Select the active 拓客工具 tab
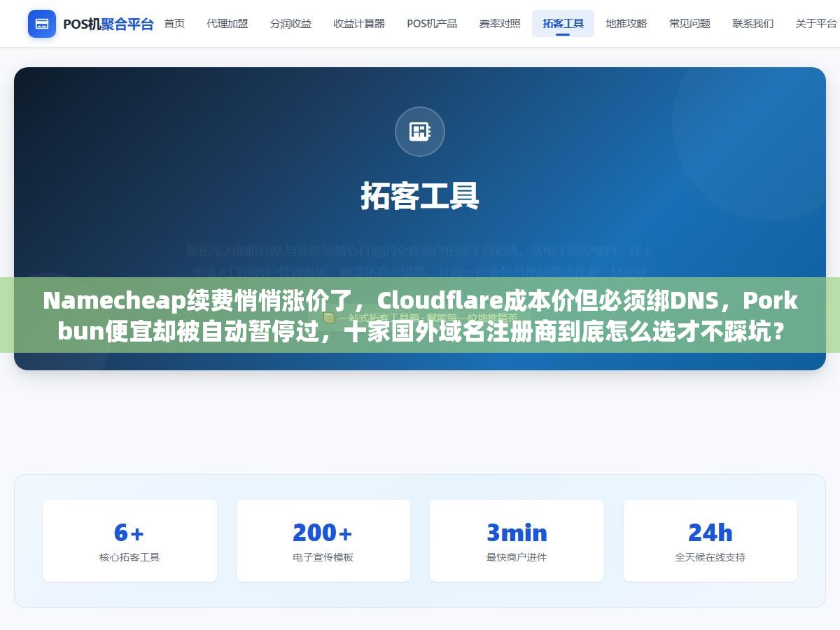The height and width of the screenshot is (630, 840). click(x=563, y=24)
